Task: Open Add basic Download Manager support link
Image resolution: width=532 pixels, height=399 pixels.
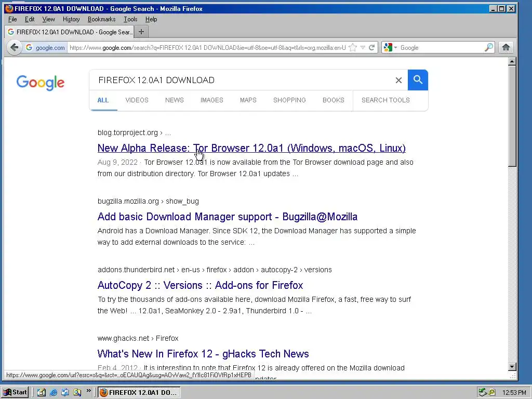Action: click(x=228, y=217)
